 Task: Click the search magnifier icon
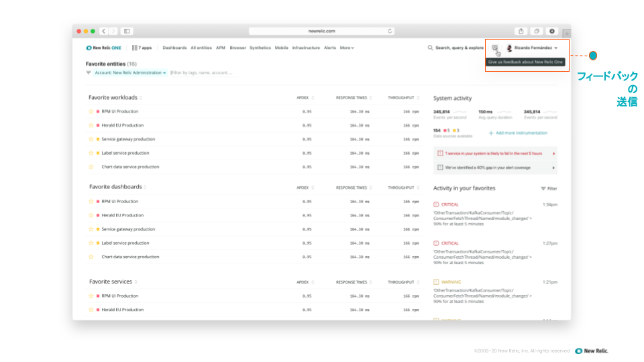[430, 48]
